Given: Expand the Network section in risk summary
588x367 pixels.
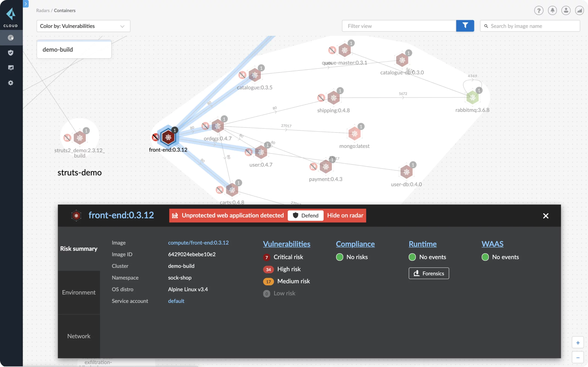Looking at the screenshot, I should 79,336.
